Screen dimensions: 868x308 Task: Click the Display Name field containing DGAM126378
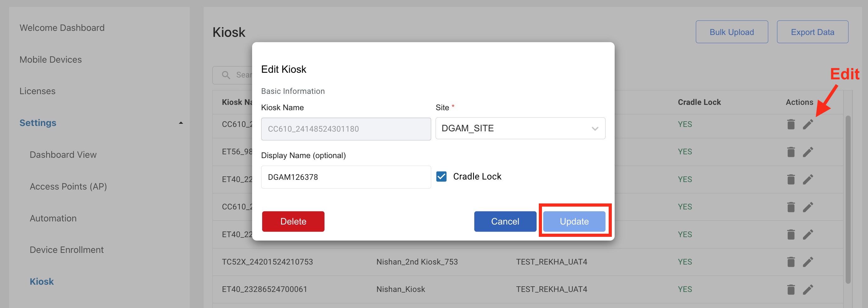click(x=346, y=177)
